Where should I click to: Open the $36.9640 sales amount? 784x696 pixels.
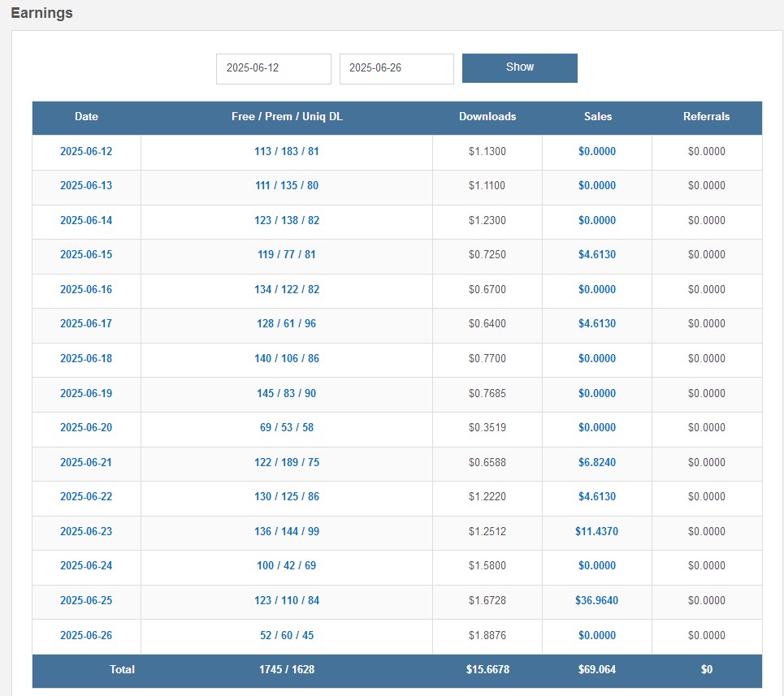[x=597, y=600]
